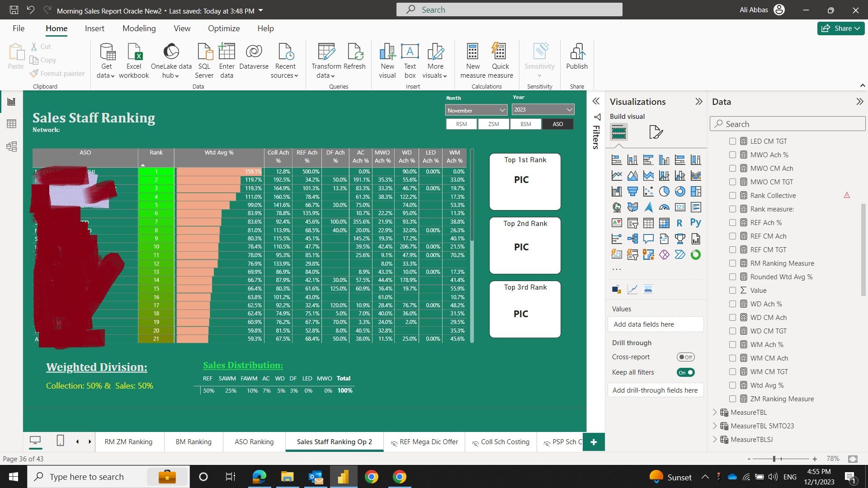
Task: Expand the Filters pane
Action: pyautogui.click(x=596, y=101)
